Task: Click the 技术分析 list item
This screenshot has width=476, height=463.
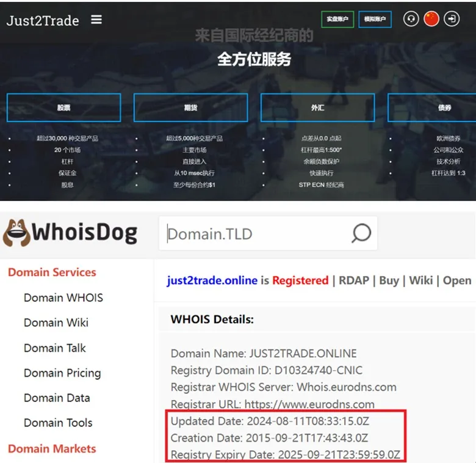Action: point(449,162)
